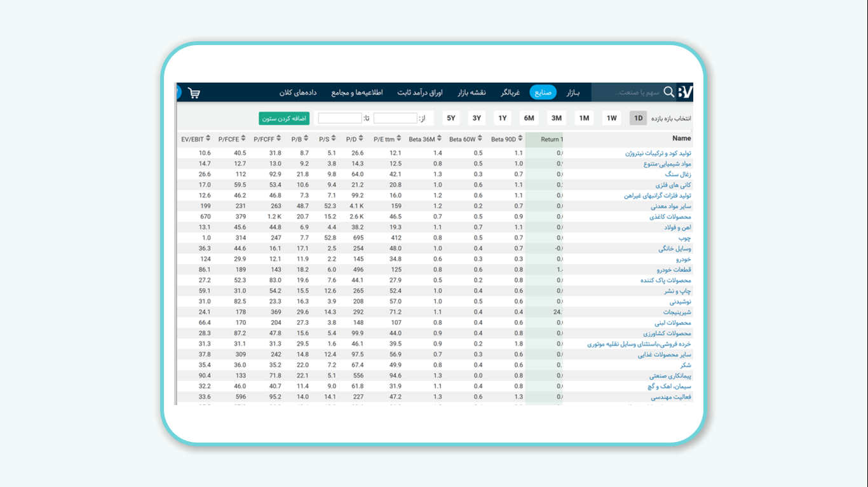The width and height of the screenshot is (868, 487).
Task: Open industry وسایل خانگی
Action: (x=675, y=248)
